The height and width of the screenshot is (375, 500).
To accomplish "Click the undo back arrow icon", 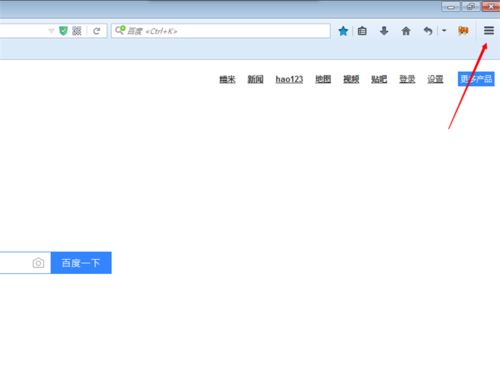I will pyautogui.click(x=428, y=31).
